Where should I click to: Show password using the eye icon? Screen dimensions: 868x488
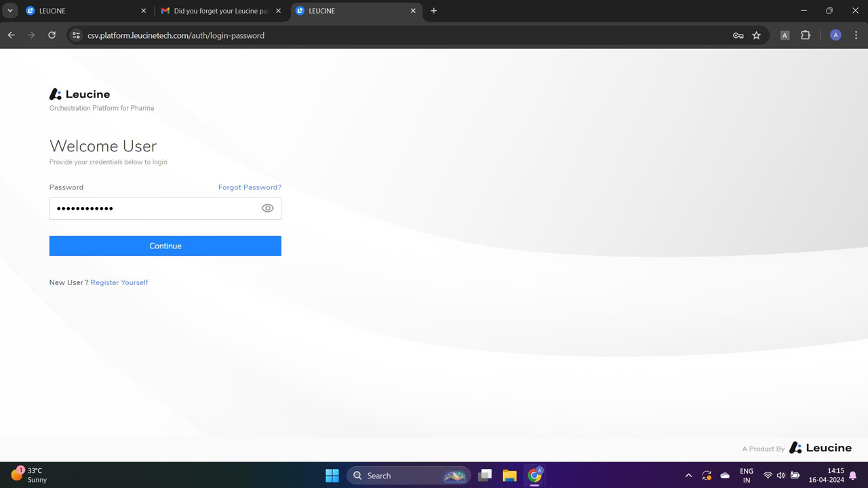pos(268,208)
